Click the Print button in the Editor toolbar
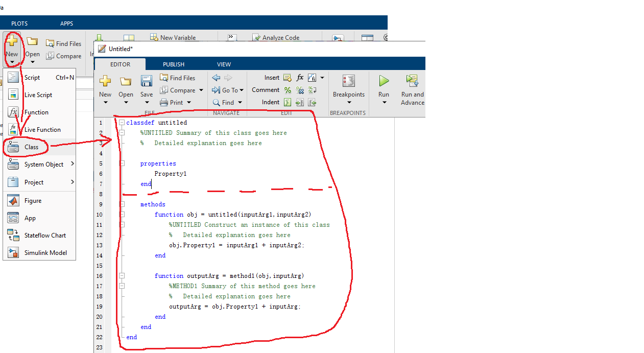Viewport: 644px width, 353px height. click(x=172, y=102)
